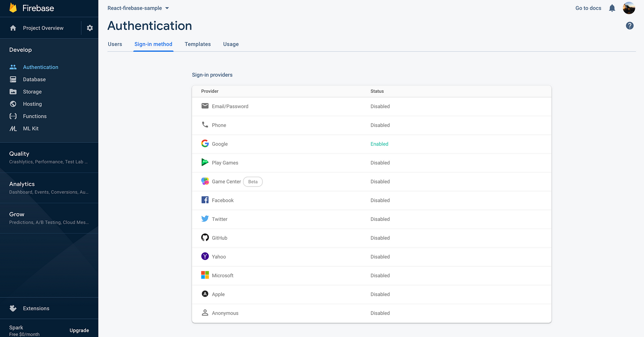644x337 pixels.
Task: Click the Project Overview home icon
Action: [13, 28]
